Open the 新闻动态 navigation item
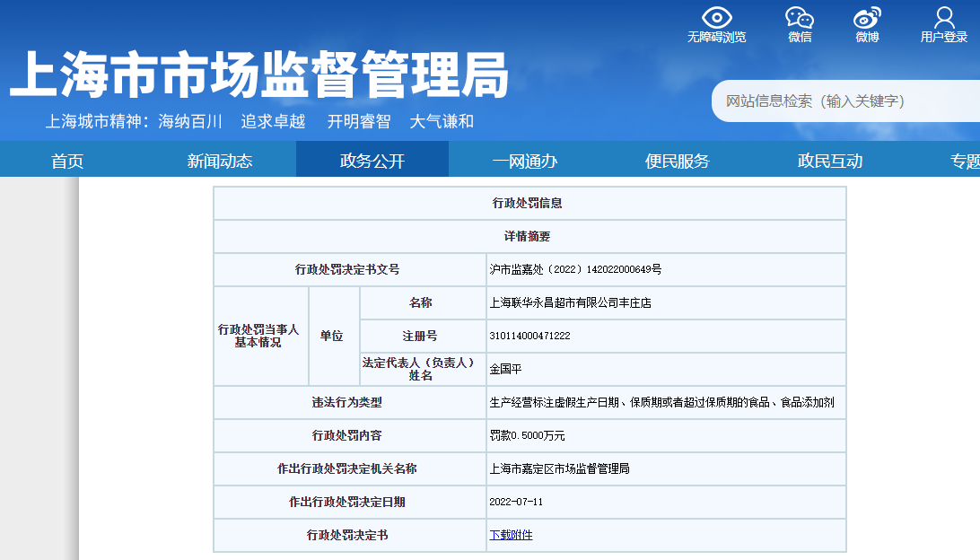 click(x=220, y=161)
